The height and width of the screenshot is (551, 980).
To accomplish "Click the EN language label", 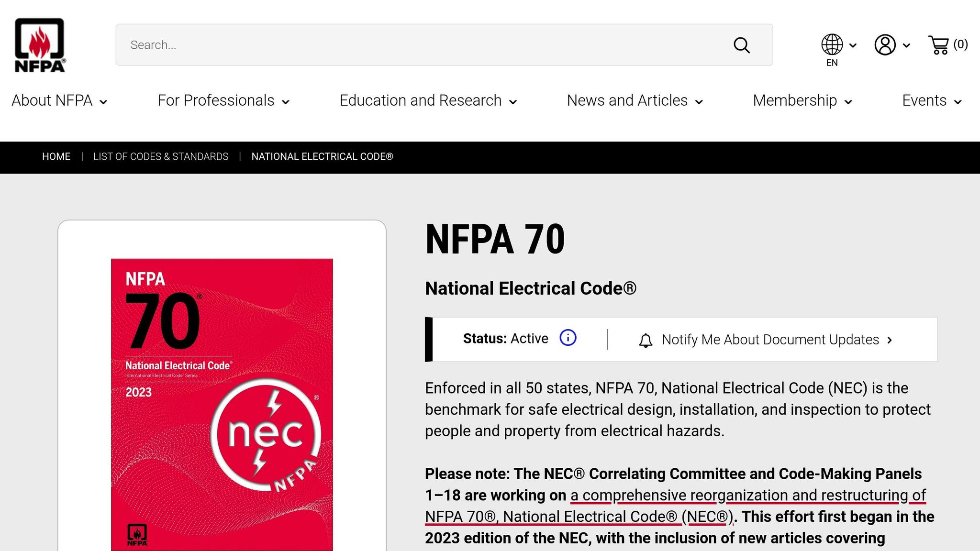I will click(832, 63).
